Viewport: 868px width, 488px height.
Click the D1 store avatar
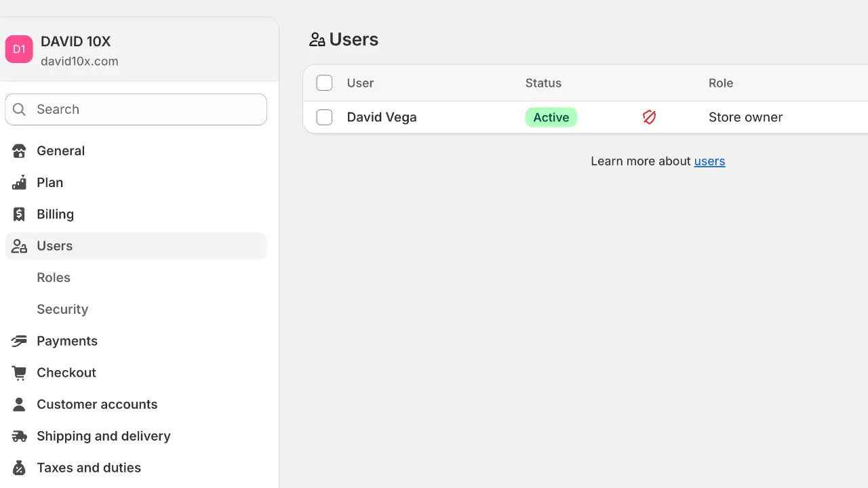tap(19, 49)
